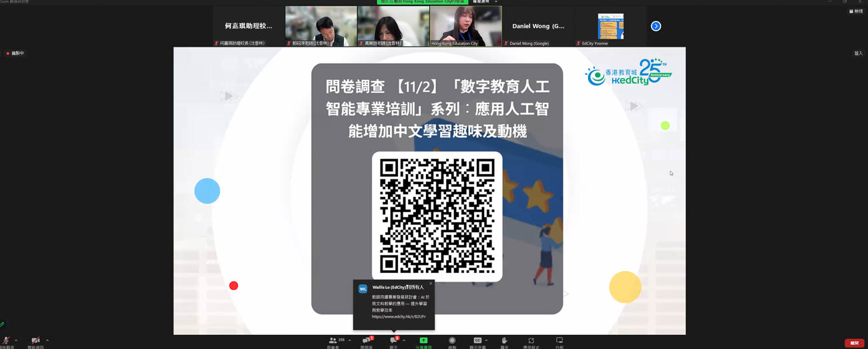The image size is (868, 349).
Task: Close the Wallis Lo chat notification
Action: tap(431, 284)
